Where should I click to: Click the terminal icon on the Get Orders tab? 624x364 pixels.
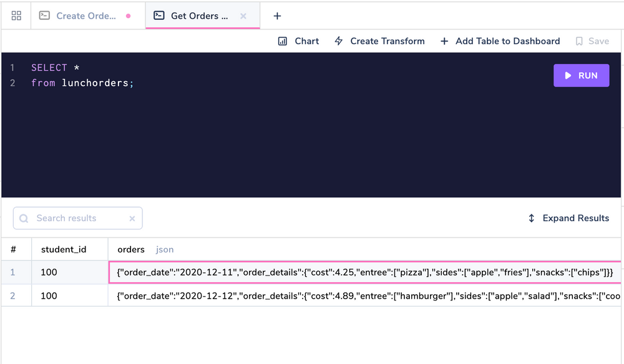click(158, 16)
